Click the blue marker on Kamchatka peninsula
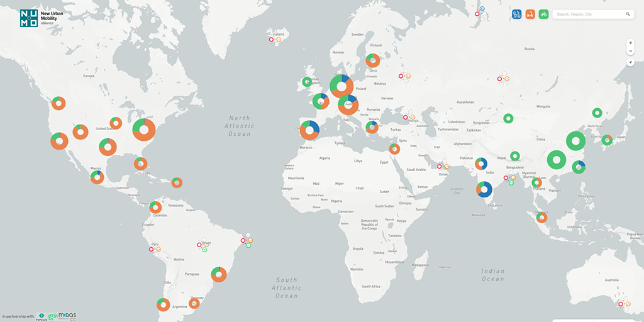 482,8
